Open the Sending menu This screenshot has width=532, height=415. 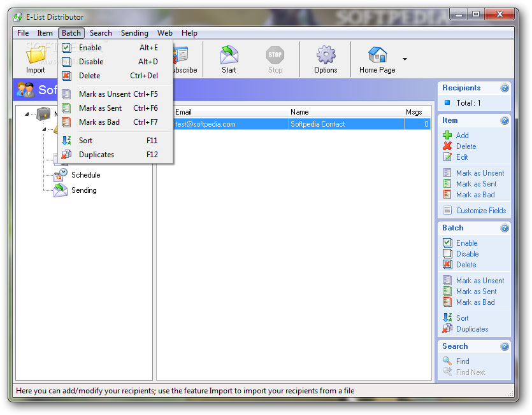pos(134,33)
